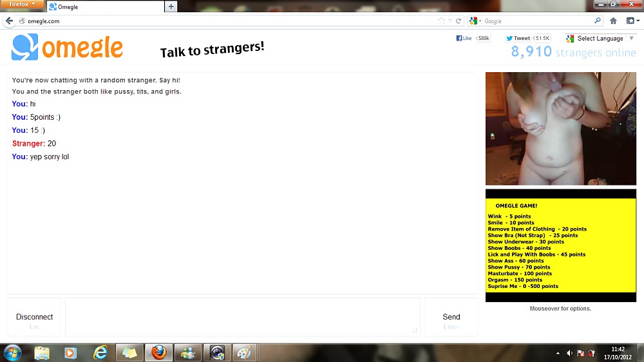Image resolution: width=644 pixels, height=362 pixels.
Task: Click the volume speaker tray icon
Action: [x=569, y=353]
